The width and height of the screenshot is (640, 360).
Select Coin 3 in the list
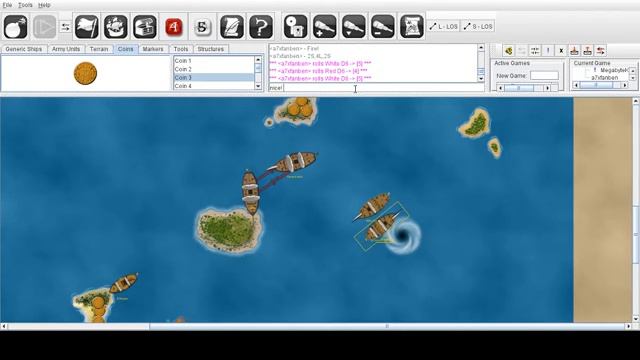[x=214, y=78]
